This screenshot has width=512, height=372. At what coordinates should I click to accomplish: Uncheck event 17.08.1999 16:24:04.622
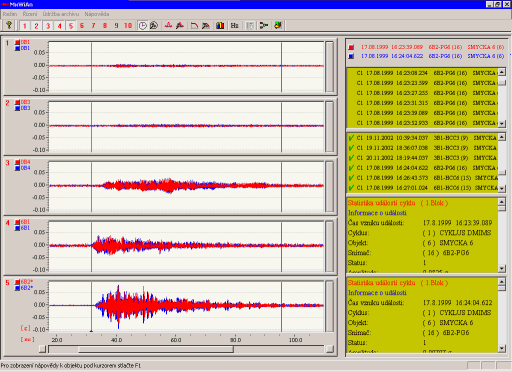point(351,168)
